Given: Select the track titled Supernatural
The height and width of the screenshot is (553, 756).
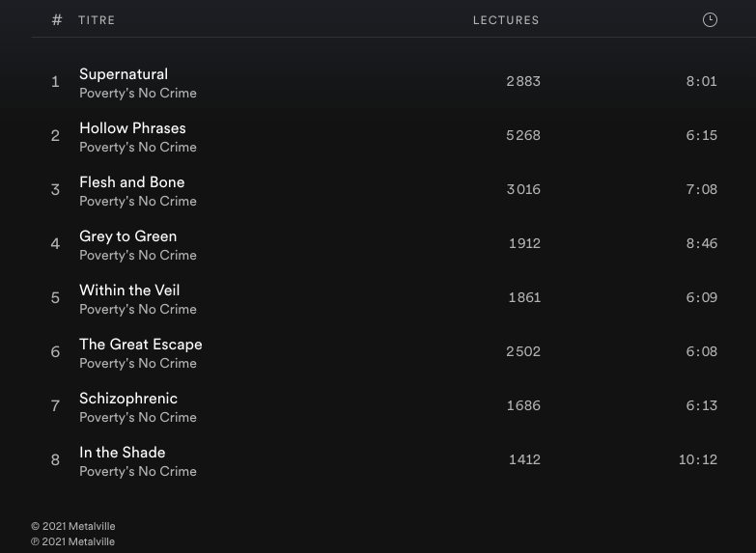Looking at the screenshot, I should (x=124, y=74).
